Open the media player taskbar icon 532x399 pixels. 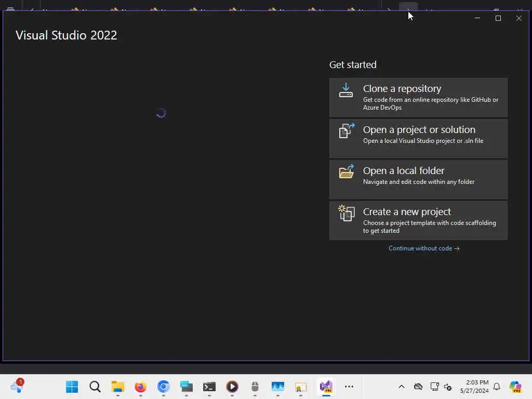pyautogui.click(x=232, y=387)
